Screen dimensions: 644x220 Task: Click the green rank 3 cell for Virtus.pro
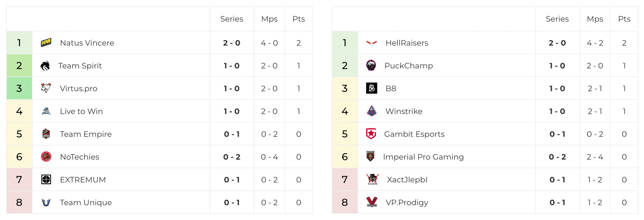(x=19, y=88)
